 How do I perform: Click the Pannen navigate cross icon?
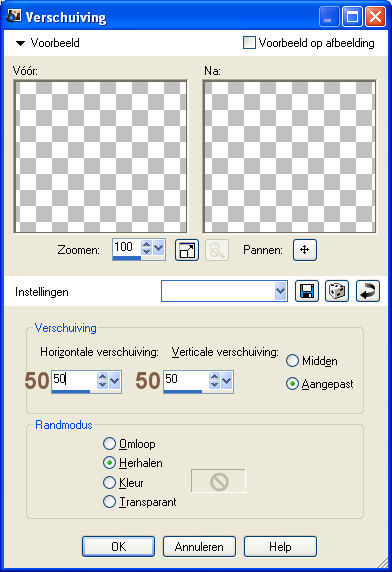[305, 250]
